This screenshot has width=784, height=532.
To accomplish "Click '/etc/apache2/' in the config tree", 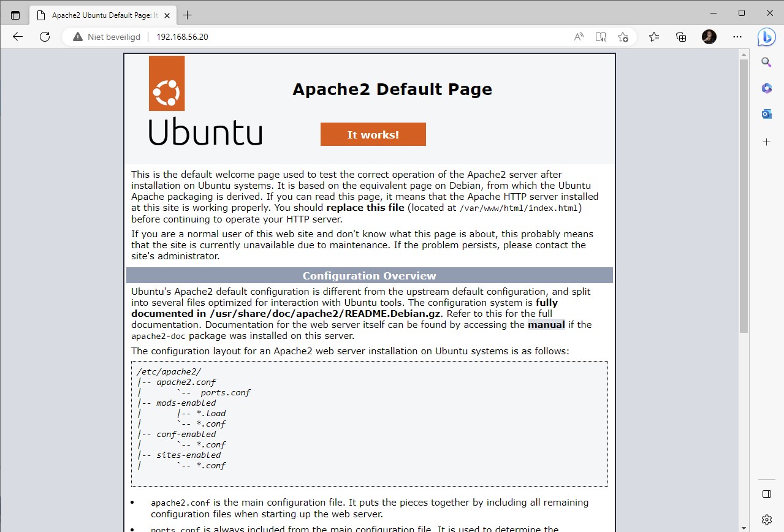I will point(169,371).
